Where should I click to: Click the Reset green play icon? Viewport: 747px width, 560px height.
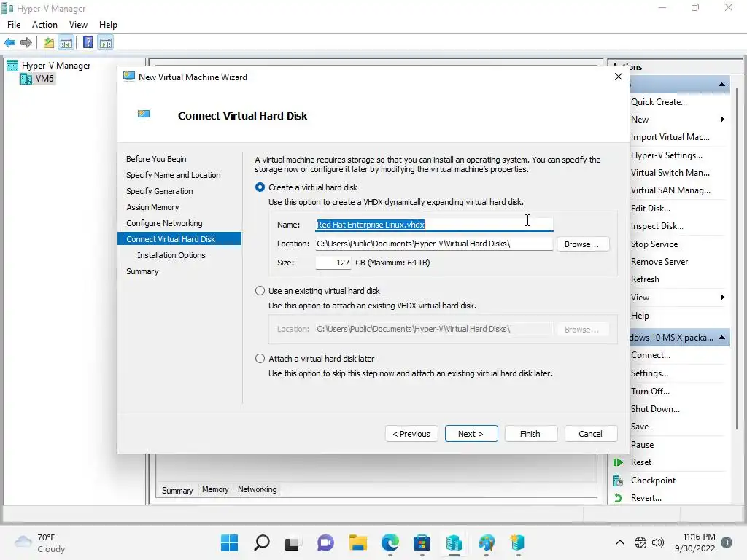tap(618, 462)
